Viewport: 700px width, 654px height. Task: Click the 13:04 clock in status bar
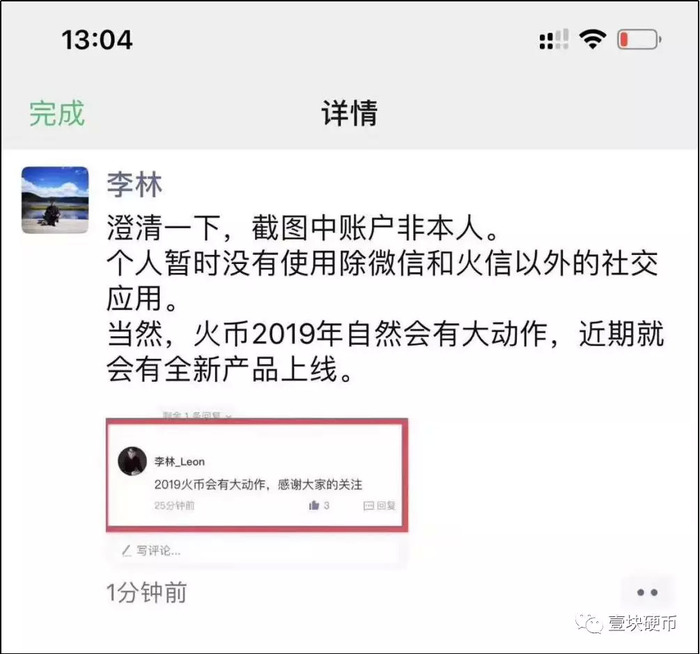tap(97, 40)
